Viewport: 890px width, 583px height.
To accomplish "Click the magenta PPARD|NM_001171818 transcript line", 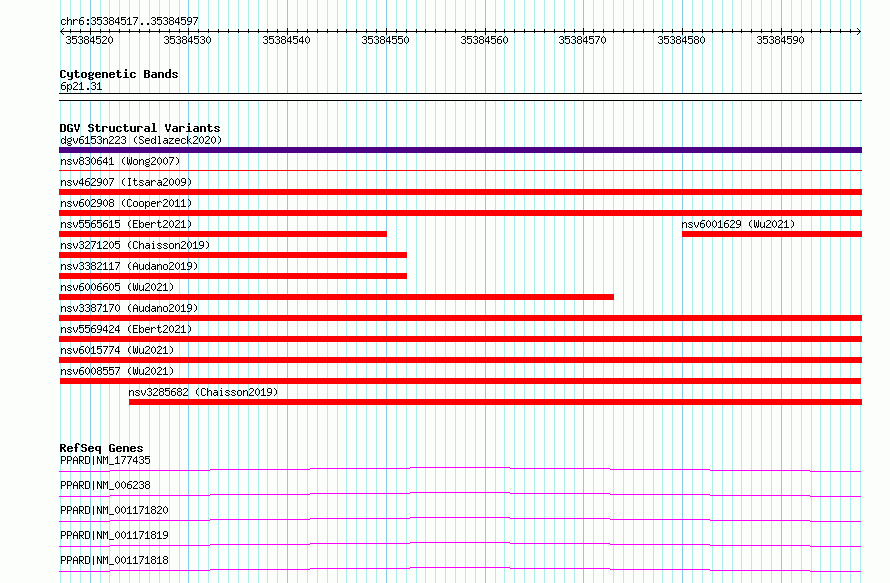I will coord(460,569).
